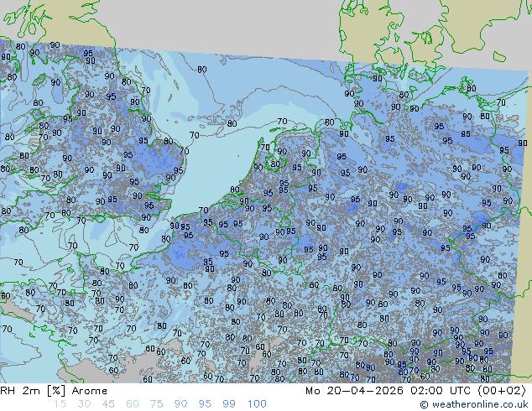Click the 'RH 2m [%] Arome' title text
This screenshot has width=532, height=411.
54,391
